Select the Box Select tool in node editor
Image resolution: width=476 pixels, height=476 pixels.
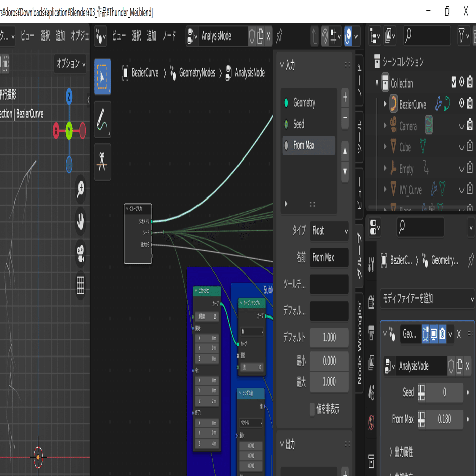(x=102, y=76)
